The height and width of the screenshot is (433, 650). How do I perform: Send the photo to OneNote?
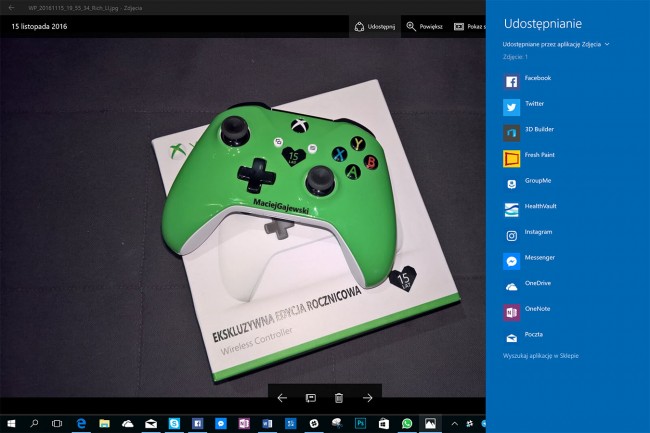coord(527,312)
